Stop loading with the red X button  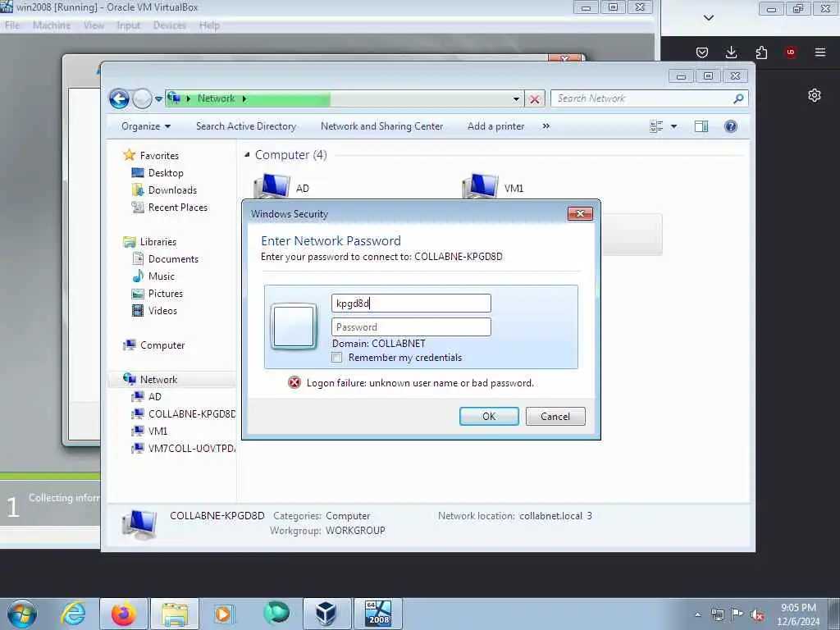(534, 99)
